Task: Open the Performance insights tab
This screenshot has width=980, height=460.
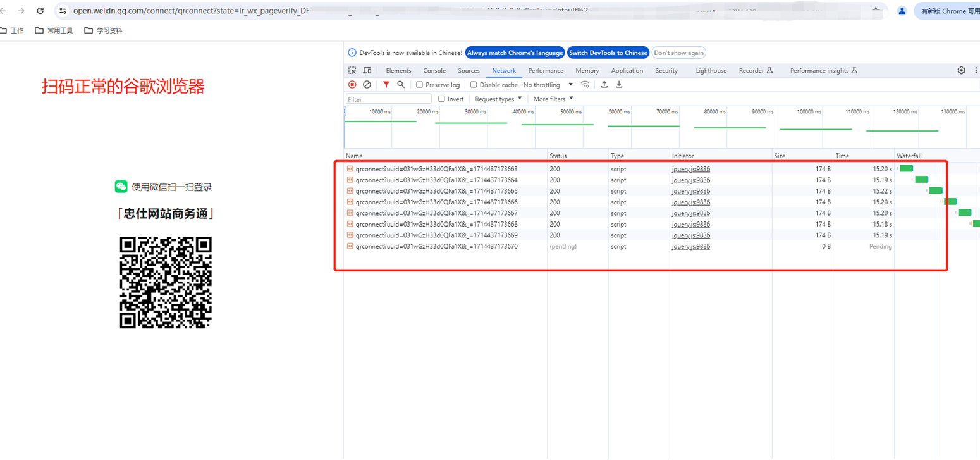Action: [x=823, y=71]
